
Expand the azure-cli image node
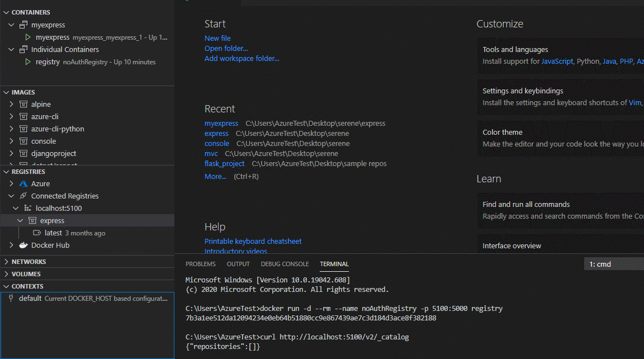coord(12,117)
